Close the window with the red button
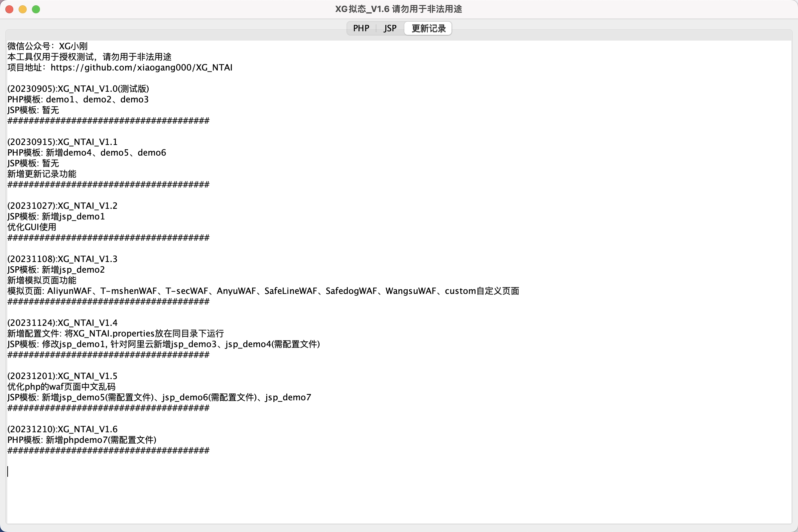798x532 pixels. pyautogui.click(x=10, y=9)
